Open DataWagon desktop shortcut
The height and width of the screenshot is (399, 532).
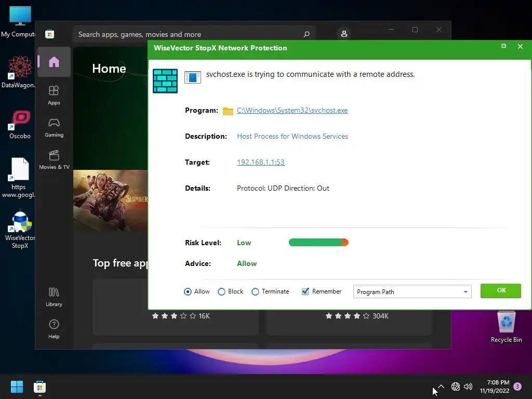point(19,72)
